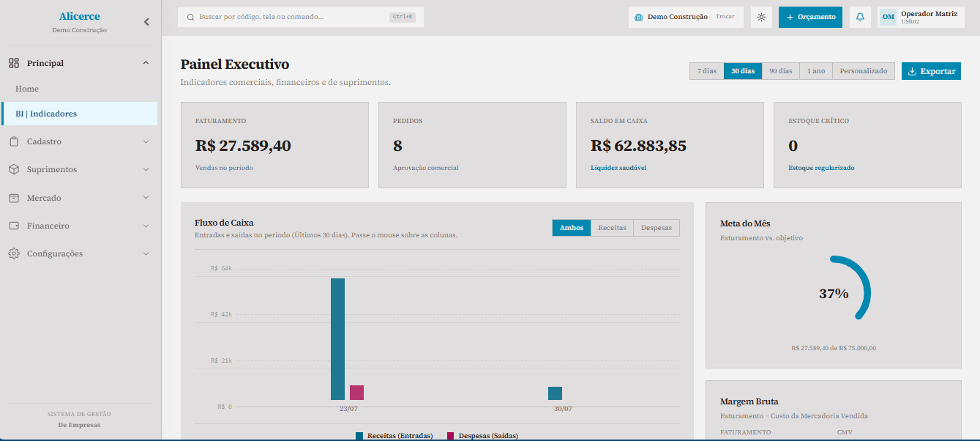Image resolution: width=980 pixels, height=441 pixels.
Task: Collapse the Principal menu section
Action: [146, 63]
